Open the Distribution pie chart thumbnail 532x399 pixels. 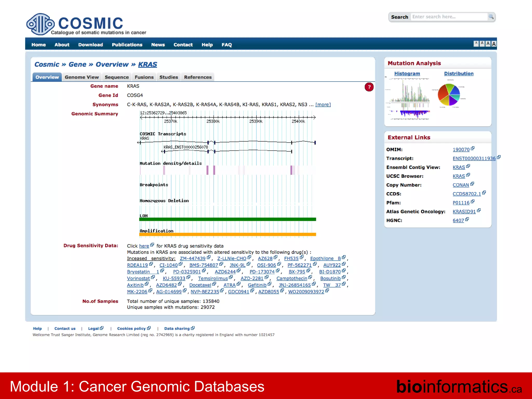pyautogui.click(x=449, y=95)
